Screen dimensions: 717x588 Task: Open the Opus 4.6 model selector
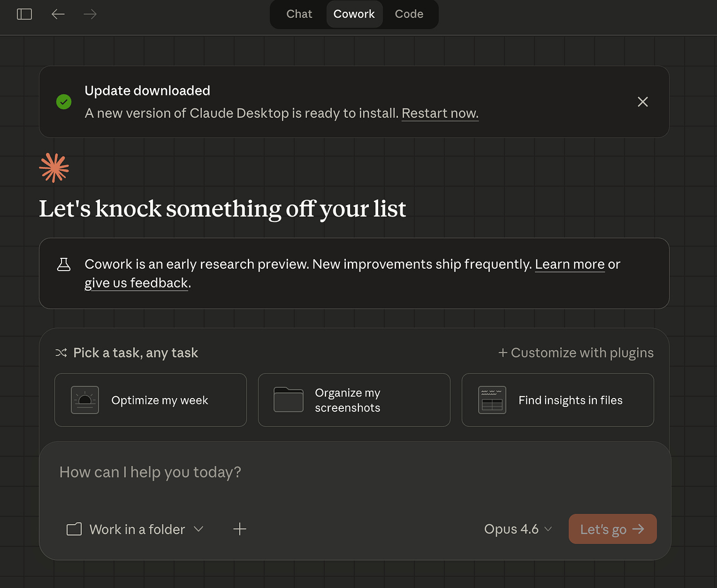pos(518,529)
